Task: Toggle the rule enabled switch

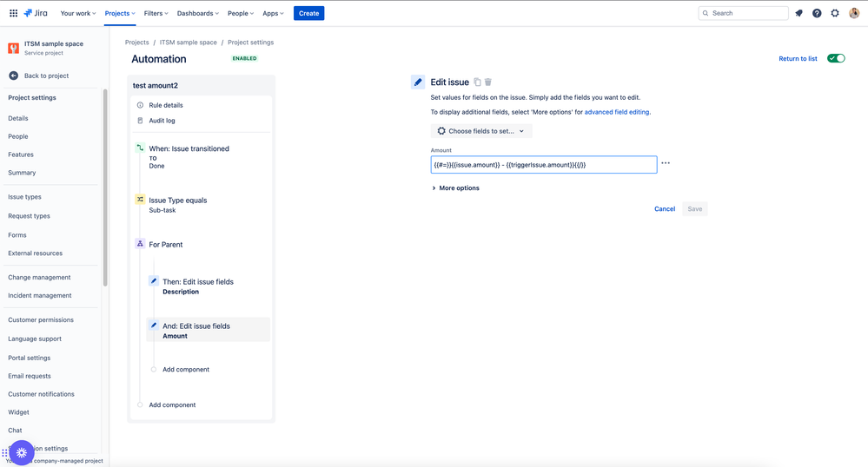Action: click(836, 58)
